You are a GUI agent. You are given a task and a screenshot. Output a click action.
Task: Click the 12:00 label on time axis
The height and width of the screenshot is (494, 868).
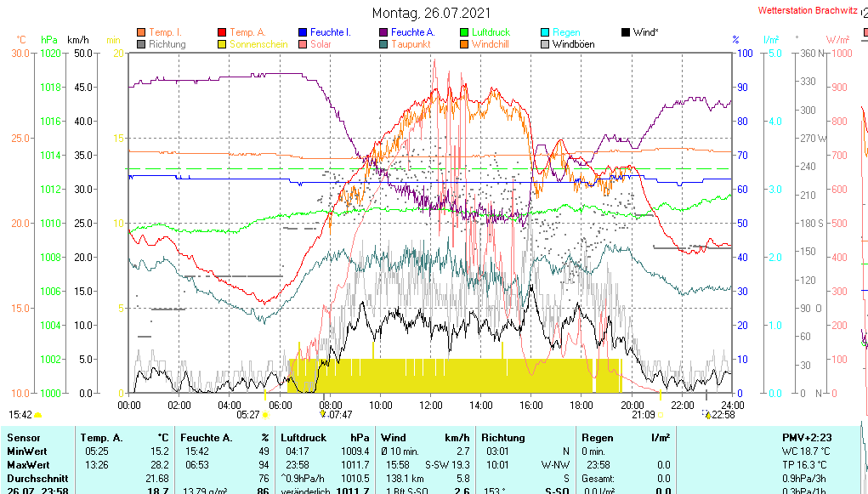tap(431, 405)
